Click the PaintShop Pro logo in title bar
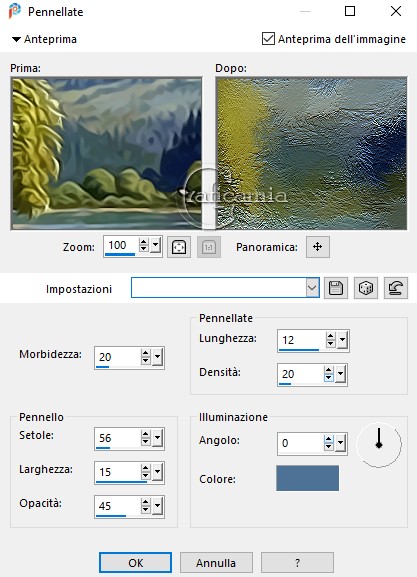The width and height of the screenshot is (417, 577). (15, 11)
